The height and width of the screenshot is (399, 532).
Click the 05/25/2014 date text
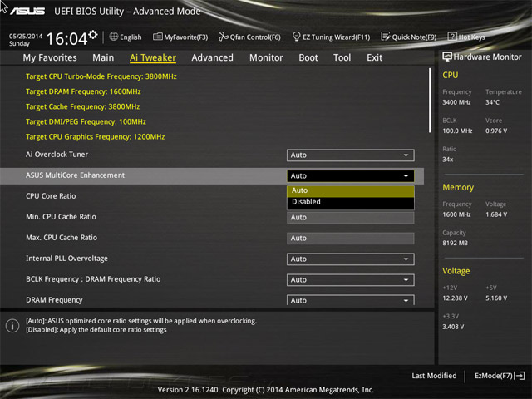click(26, 36)
